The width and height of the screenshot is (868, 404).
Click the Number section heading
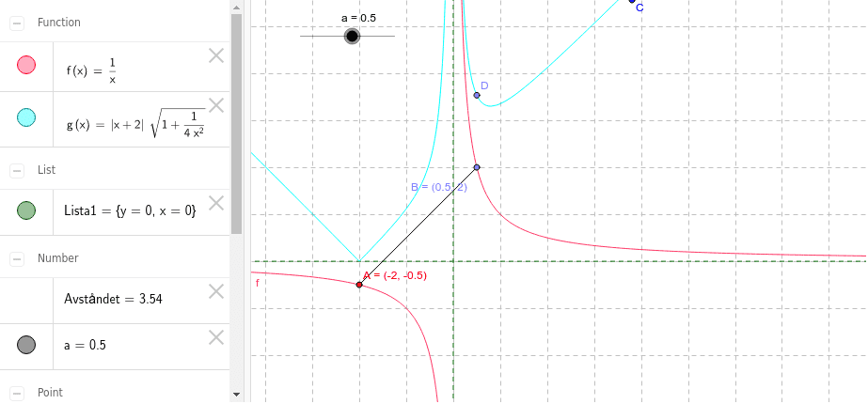[58, 257]
